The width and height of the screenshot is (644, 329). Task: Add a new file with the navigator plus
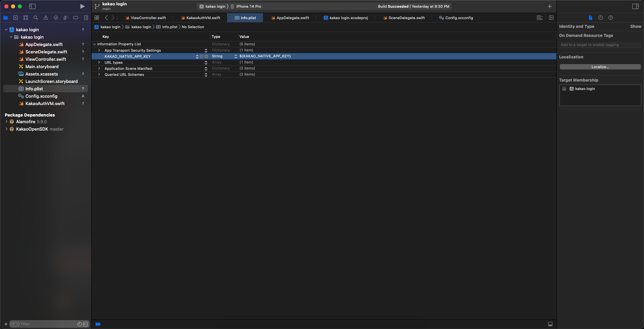pos(6,324)
